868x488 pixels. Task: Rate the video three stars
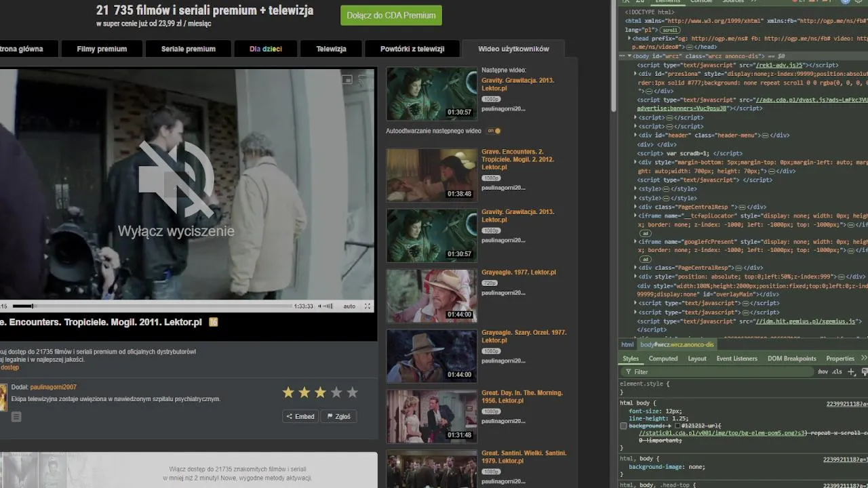320,392
